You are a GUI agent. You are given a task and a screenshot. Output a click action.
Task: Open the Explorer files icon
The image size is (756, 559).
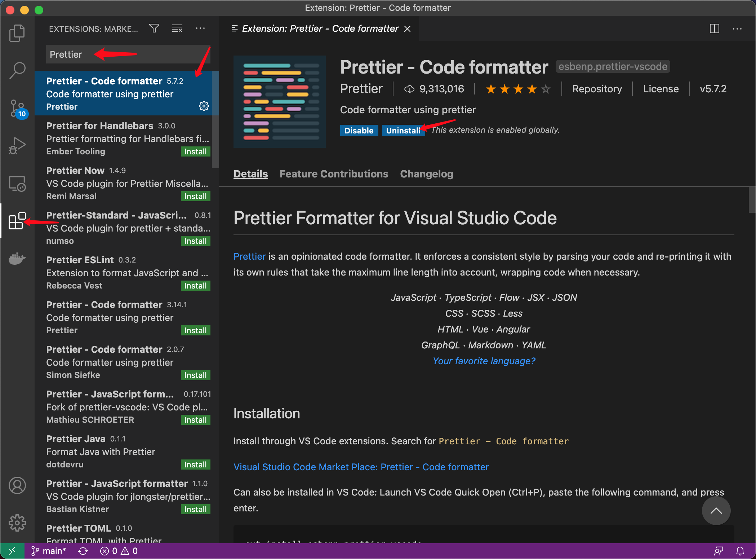[17, 33]
